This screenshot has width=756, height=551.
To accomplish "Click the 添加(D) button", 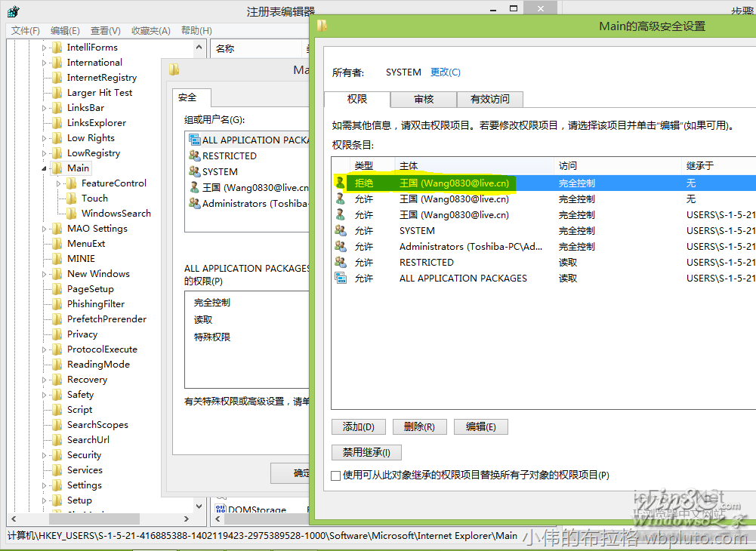I will pyautogui.click(x=358, y=426).
